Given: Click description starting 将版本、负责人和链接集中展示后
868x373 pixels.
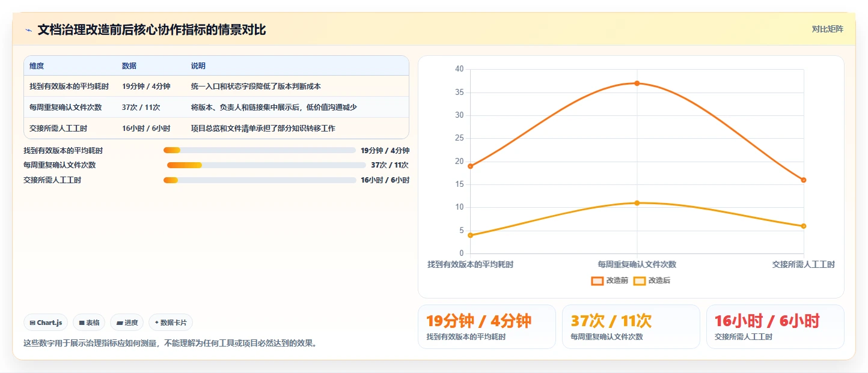Looking at the screenshot, I should click(274, 108).
